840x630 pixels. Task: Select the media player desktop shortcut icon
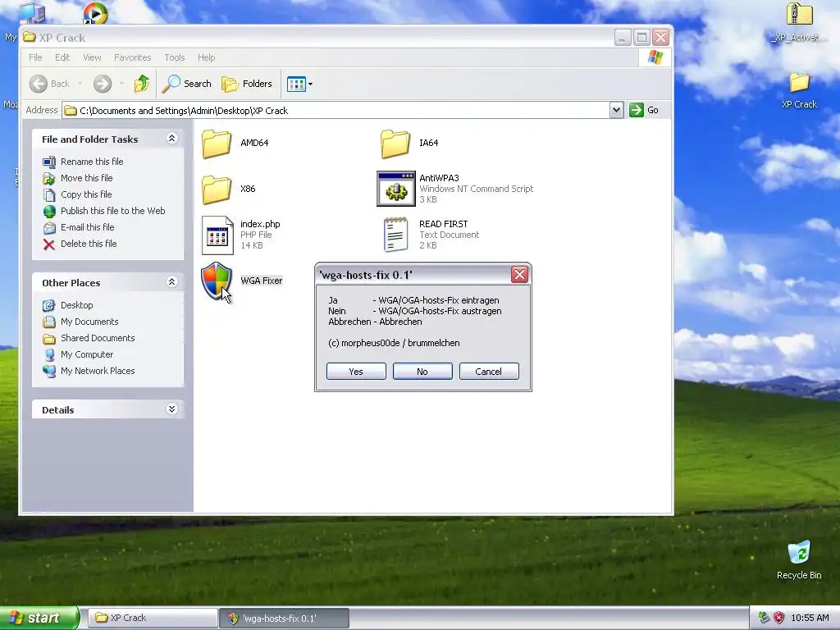[95, 13]
